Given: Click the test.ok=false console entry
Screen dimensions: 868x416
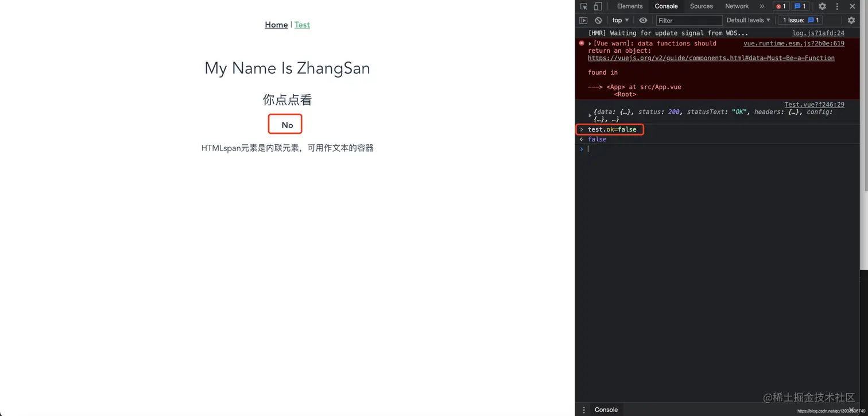Looking at the screenshot, I should coord(612,129).
